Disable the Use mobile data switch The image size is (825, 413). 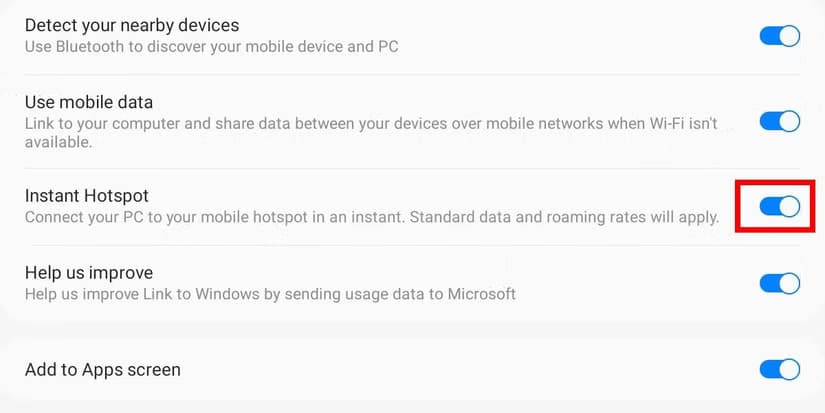(780, 121)
